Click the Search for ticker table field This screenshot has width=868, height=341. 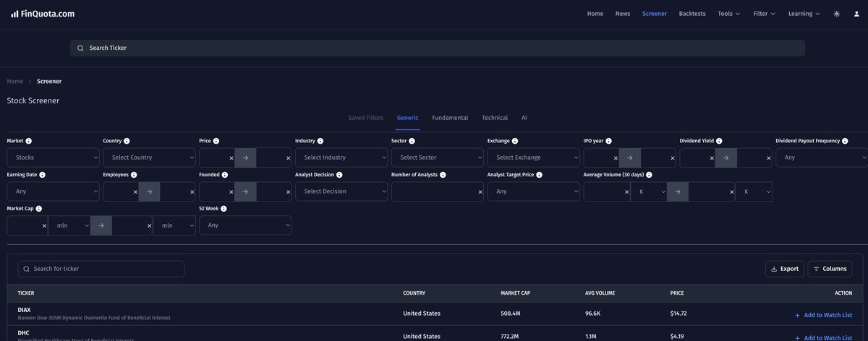[101, 269]
